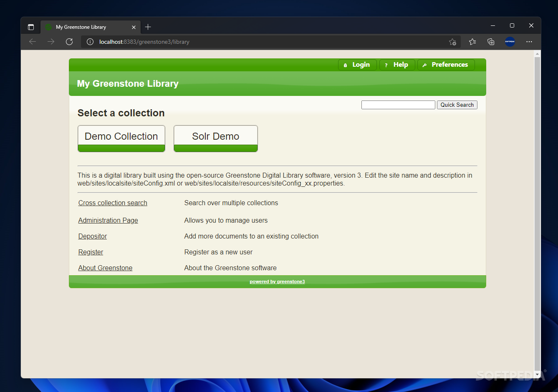
Task: Open the About Greenstone link
Action: (105, 268)
